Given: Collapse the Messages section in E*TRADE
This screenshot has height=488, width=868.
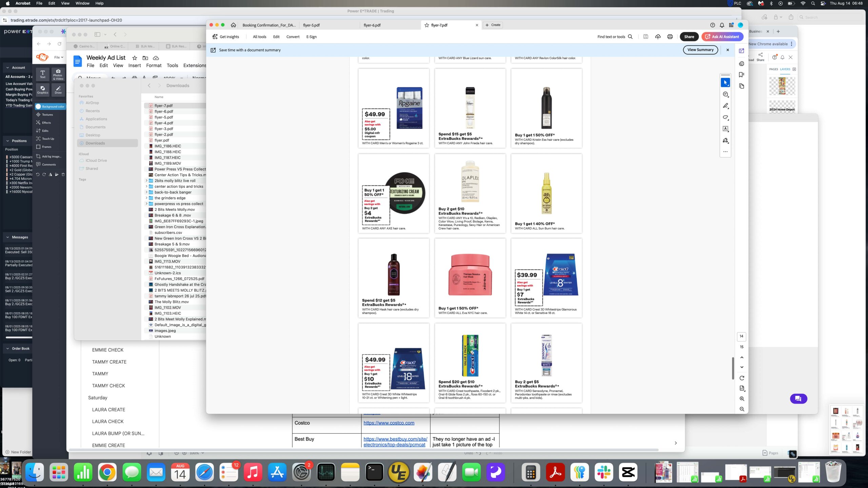Looking at the screenshot, I should click(x=7, y=237).
